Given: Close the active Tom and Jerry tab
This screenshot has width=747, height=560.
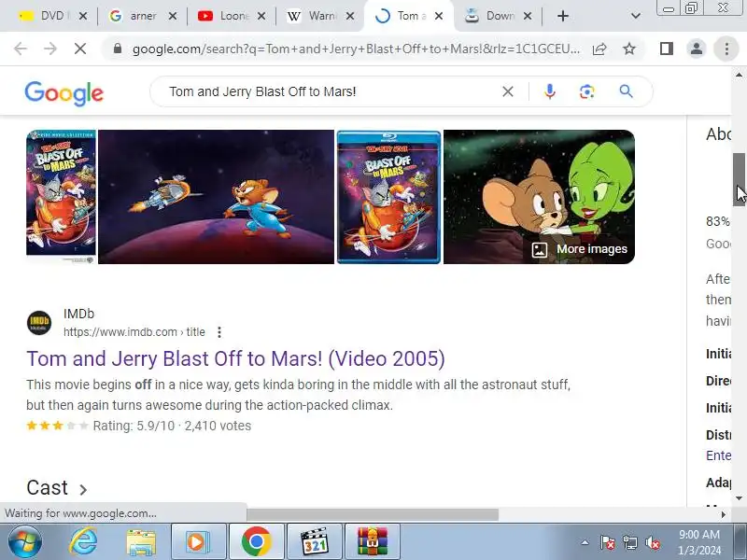Looking at the screenshot, I should click(439, 16).
